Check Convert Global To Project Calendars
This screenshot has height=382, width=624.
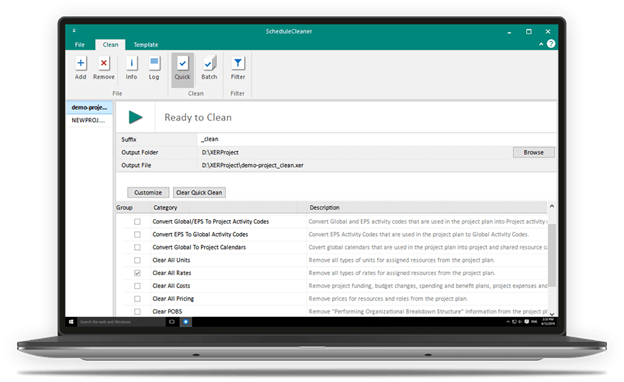click(x=137, y=247)
